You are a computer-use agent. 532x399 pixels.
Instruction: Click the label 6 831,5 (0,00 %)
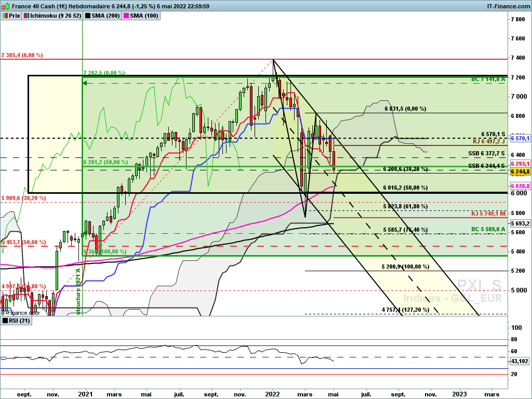point(405,109)
